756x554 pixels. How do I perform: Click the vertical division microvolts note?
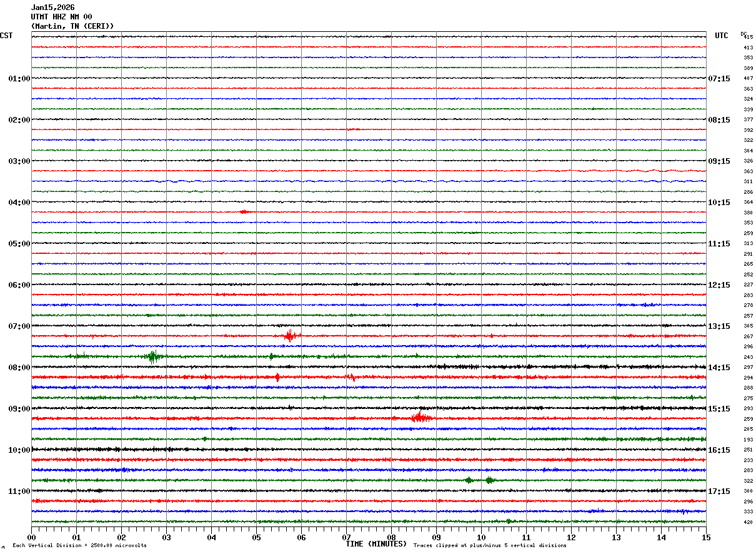click(79, 546)
